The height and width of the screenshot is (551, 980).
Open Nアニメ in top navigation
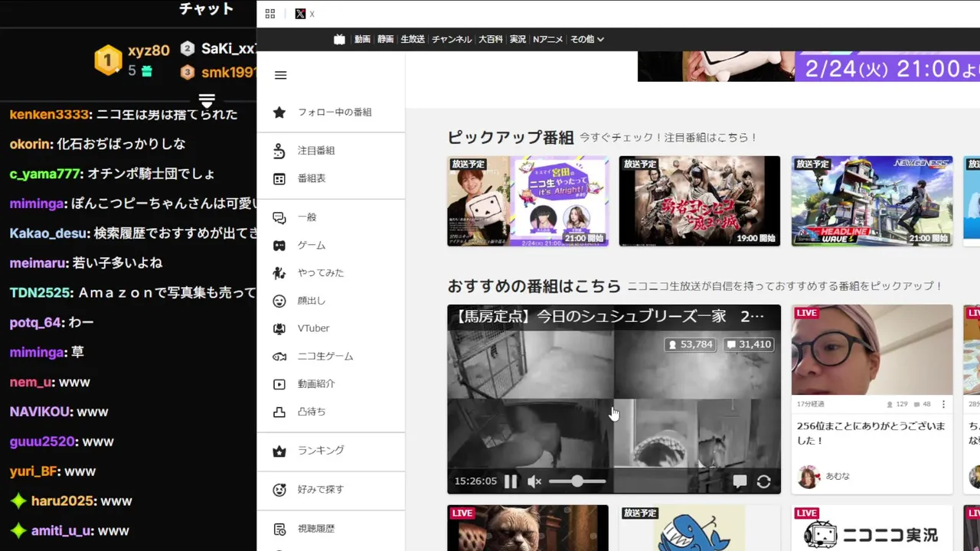click(x=547, y=39)
